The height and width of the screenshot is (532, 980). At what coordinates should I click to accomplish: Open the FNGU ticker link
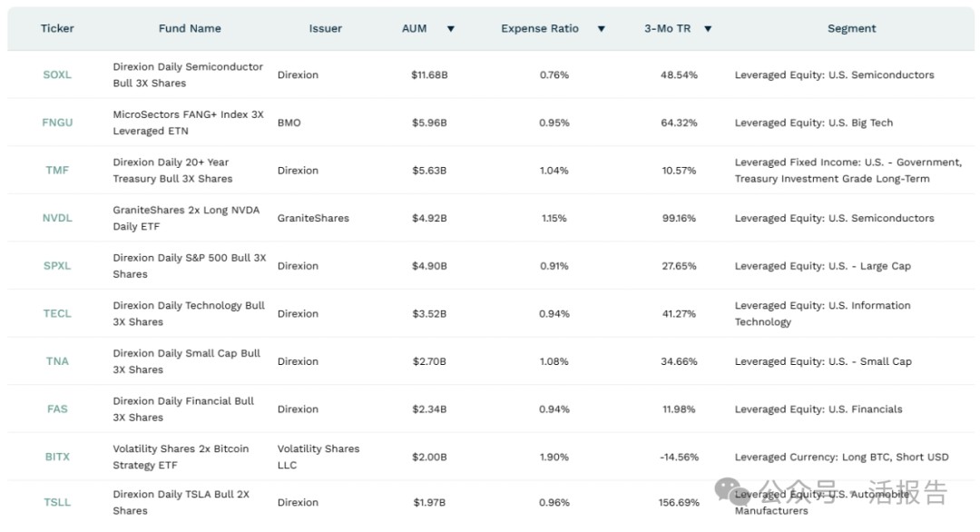click(x=57, y=123)
